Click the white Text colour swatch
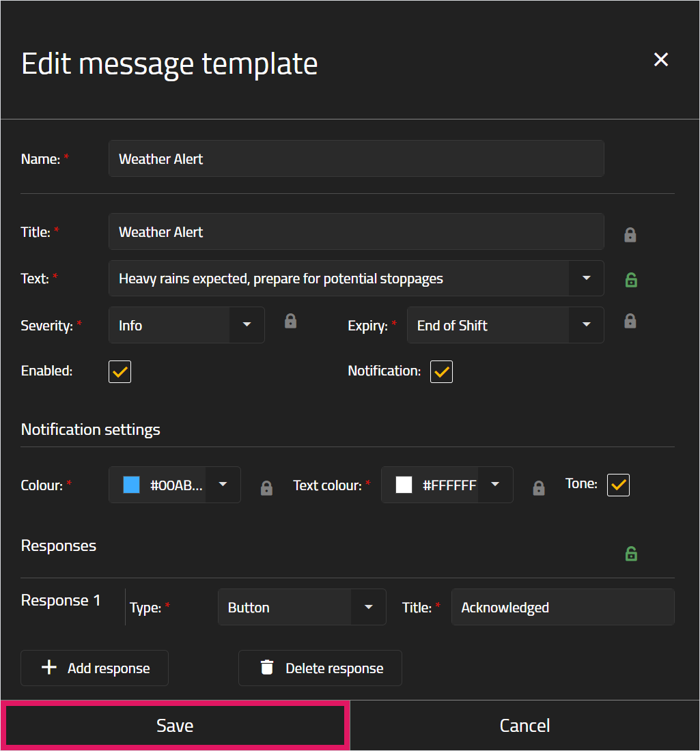Viewport: 700px width, 751px height. click(404, 485)
